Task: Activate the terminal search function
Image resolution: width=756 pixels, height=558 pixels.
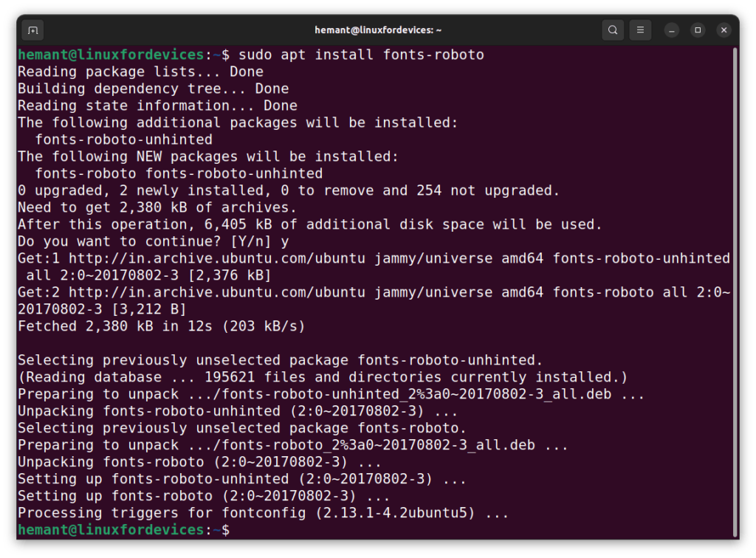Action: pos(613,30)
